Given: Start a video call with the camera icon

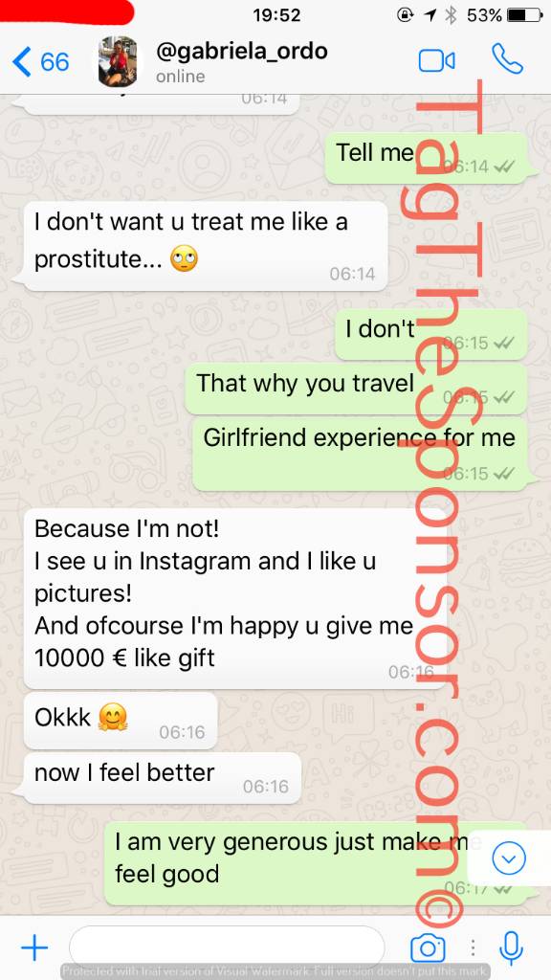Looking at the screenshot, I should pyautogui.click(x=436, y=60).
